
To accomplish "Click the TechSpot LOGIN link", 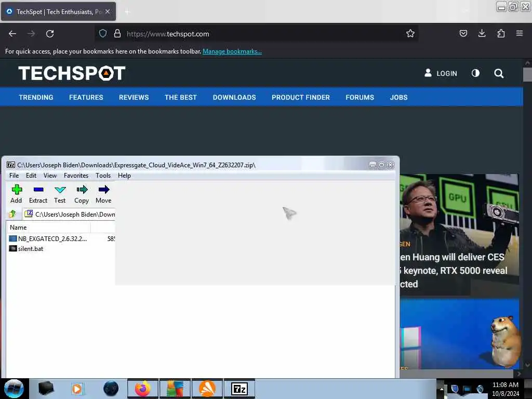I will point(441,73).
